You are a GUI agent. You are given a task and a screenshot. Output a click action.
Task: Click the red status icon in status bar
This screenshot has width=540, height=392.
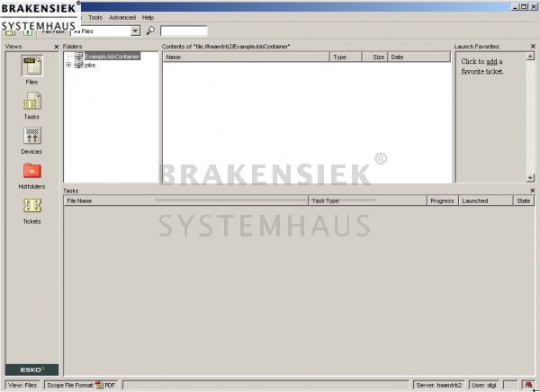[528, 385]
